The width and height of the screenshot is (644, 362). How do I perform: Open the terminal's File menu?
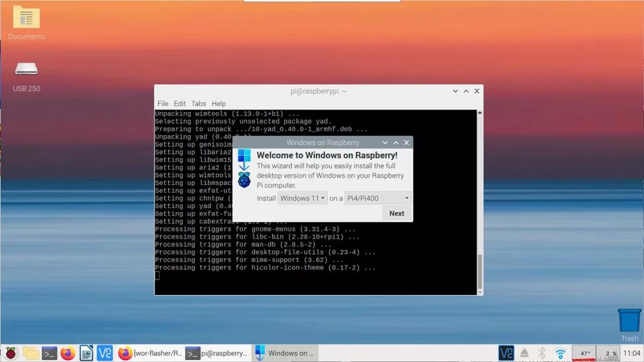(163, 103)
